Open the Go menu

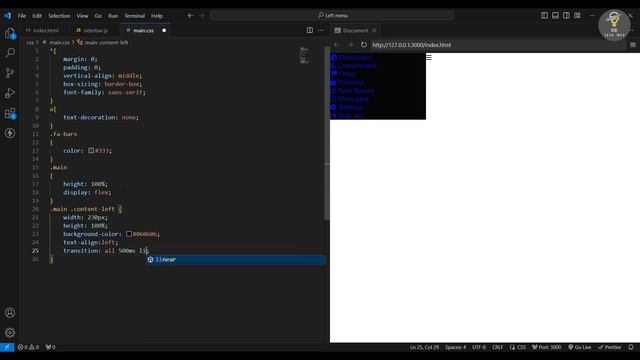[98, 16]
